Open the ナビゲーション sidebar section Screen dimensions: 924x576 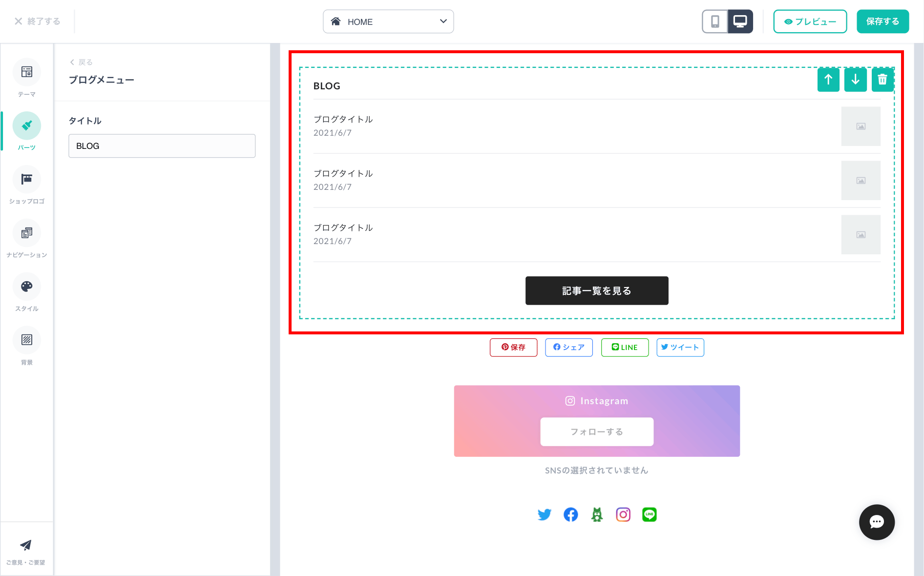click(x=27, y=238)
